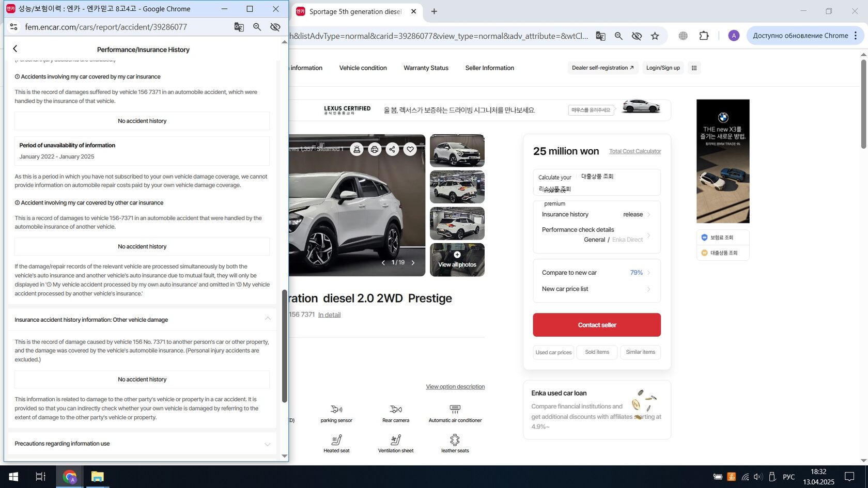Tracking protection eye icon in popup address bar
This screenshot has height=488, width=868.
point(275,27)
